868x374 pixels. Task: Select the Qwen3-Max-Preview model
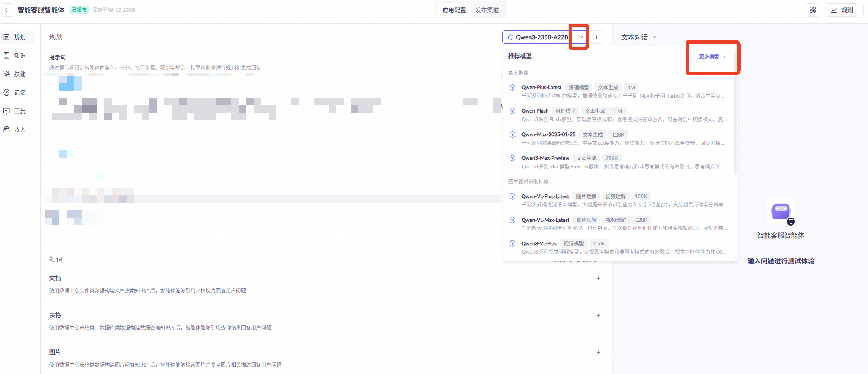point(619,162)
